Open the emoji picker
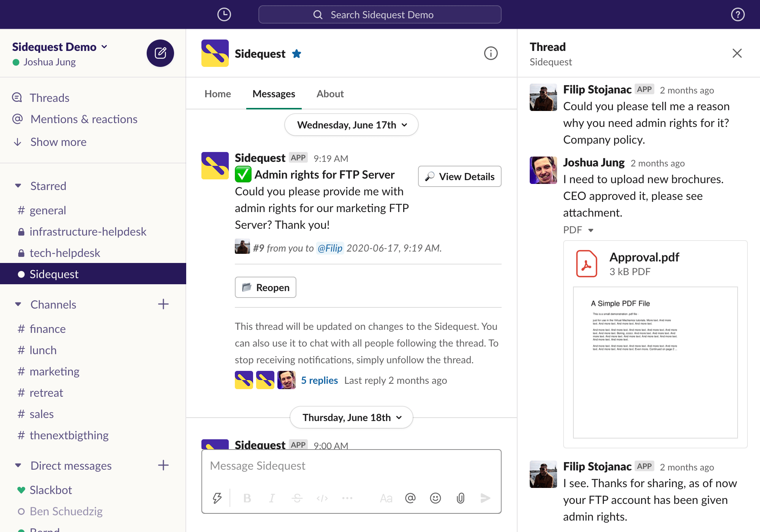 pos(435,498)
